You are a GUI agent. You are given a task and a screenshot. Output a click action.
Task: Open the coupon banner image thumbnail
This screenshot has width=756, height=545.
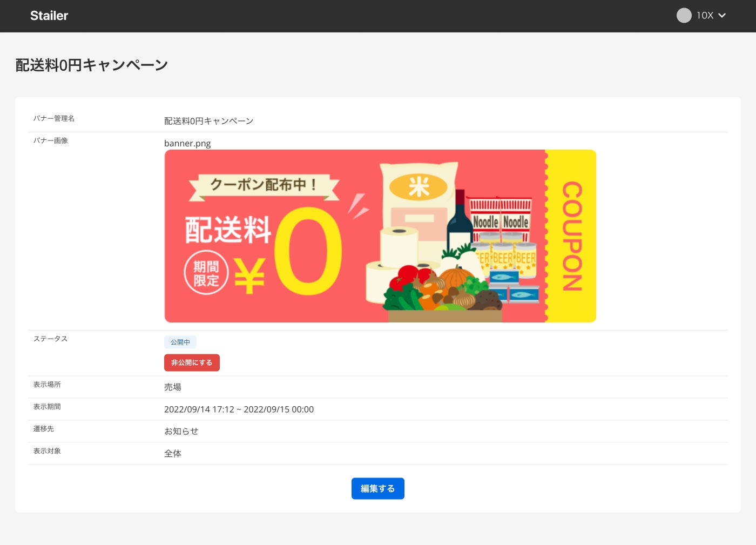(x=380, y=236)
